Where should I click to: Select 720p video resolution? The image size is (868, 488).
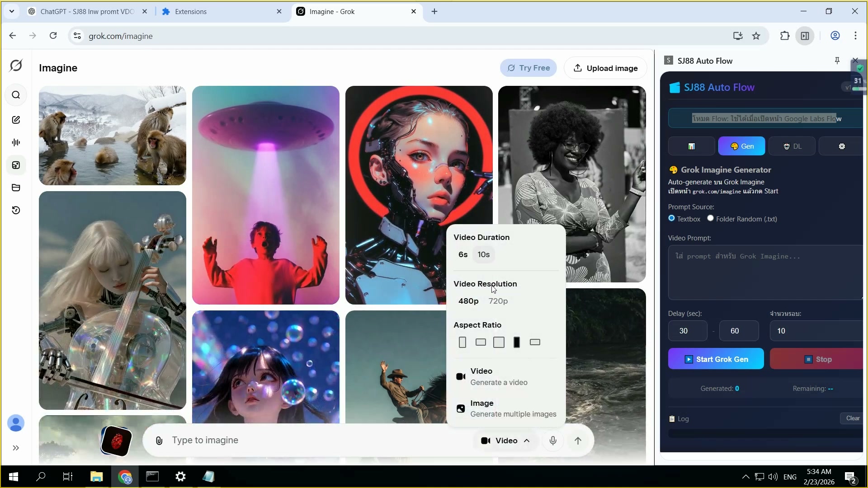point(498,301)
